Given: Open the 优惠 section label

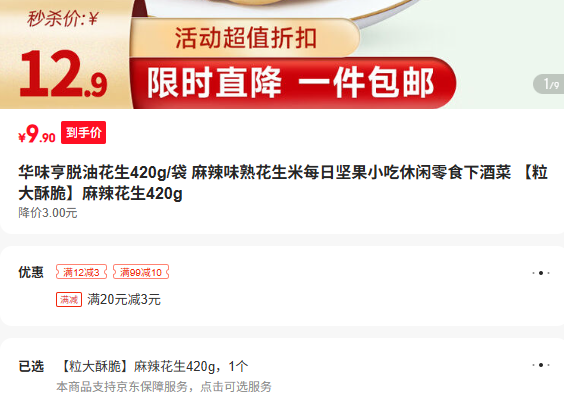Looking at the screenshot, I should click(31, 272).
